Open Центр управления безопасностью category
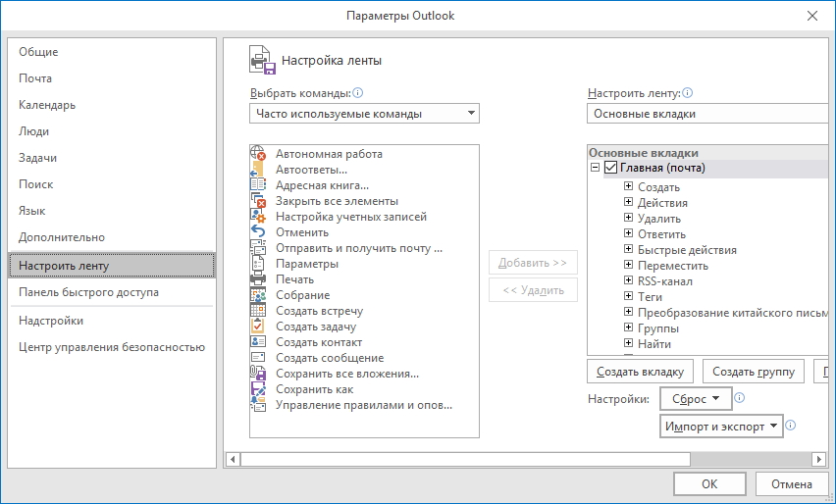Image resolution: width=836 pixels, height=504 pixels. (x=112, y=347)
